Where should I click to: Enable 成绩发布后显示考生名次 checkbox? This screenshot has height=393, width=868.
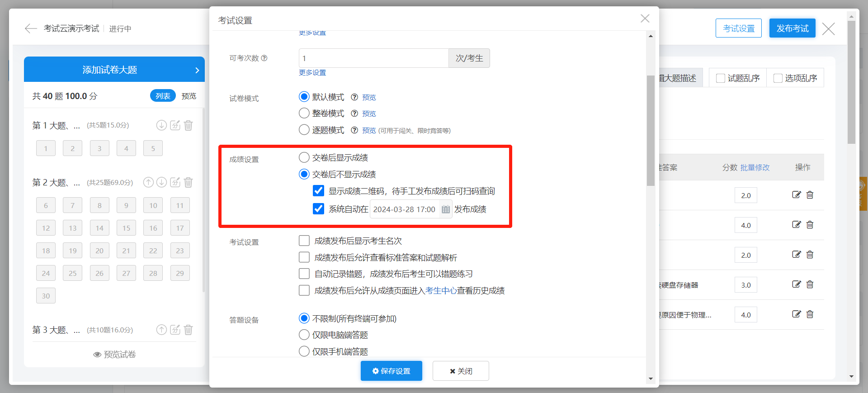[x=304, y=241]
